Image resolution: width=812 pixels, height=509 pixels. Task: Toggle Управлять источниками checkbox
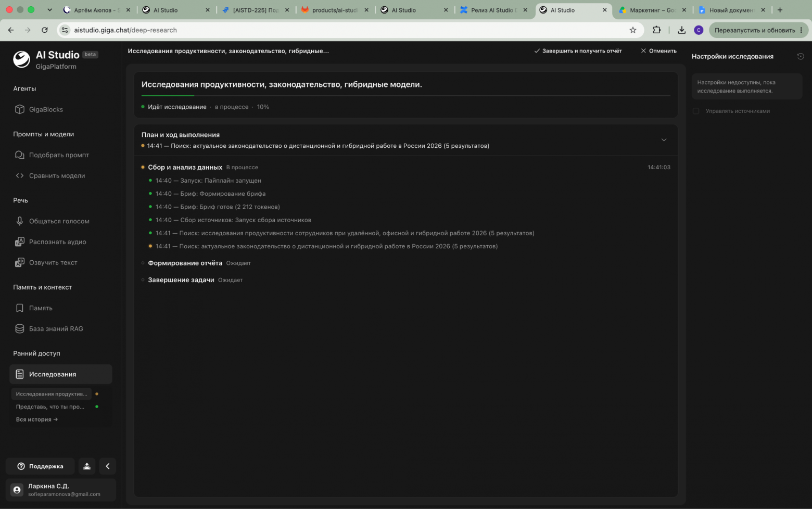coord(696,111)
